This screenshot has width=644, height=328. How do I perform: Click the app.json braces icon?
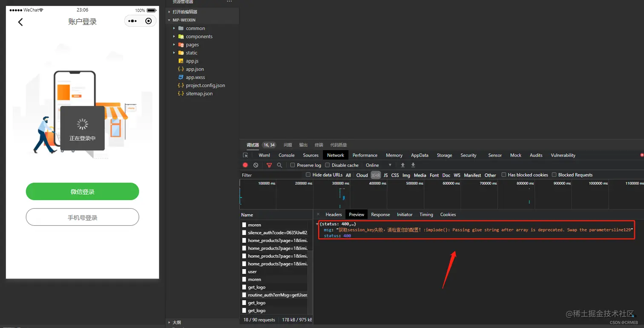(181, 69)
